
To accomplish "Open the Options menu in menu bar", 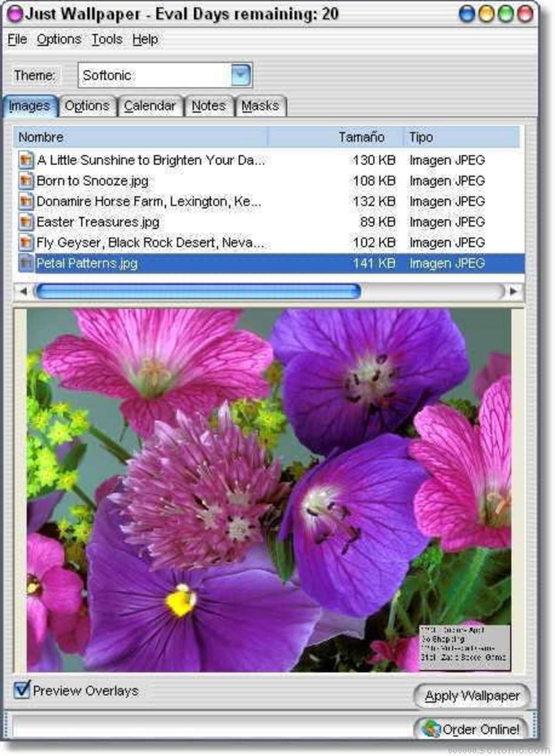I will (x=59, y=39).
